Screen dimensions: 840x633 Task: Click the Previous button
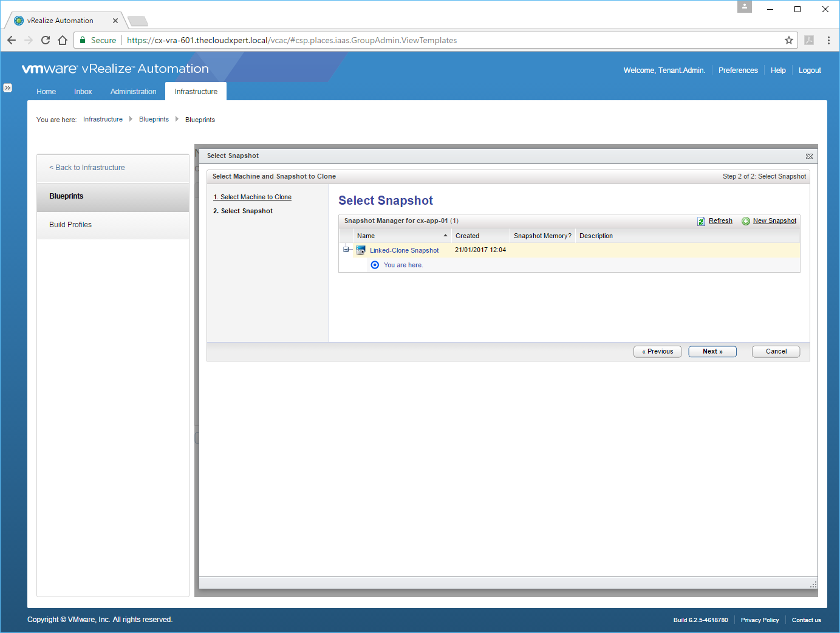(657, 352)
